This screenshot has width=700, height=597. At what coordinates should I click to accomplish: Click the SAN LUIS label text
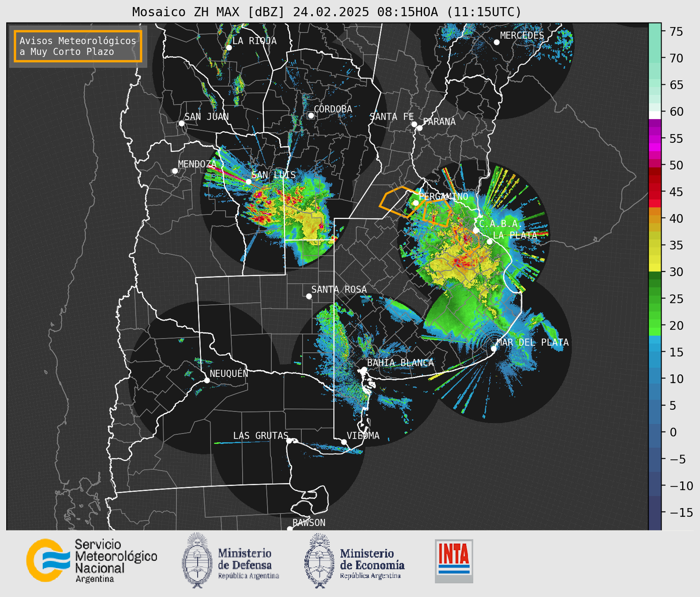(x=274, y=175)
